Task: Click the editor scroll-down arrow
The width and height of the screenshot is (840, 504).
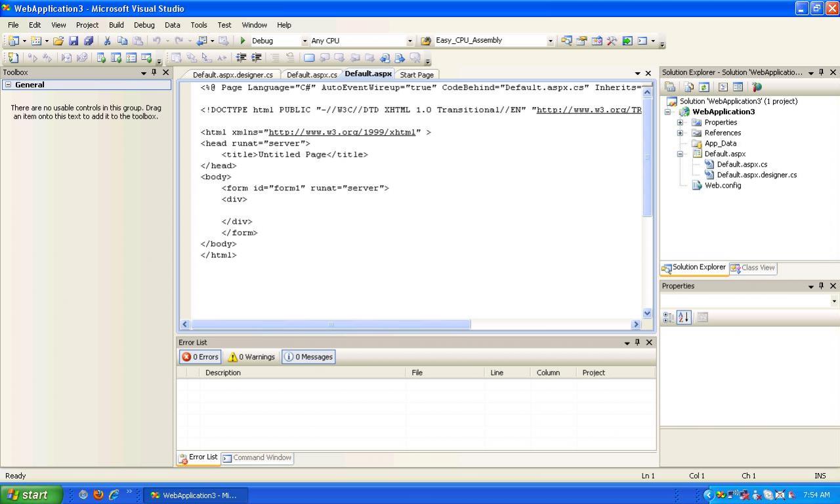Action: coord(647,313)
